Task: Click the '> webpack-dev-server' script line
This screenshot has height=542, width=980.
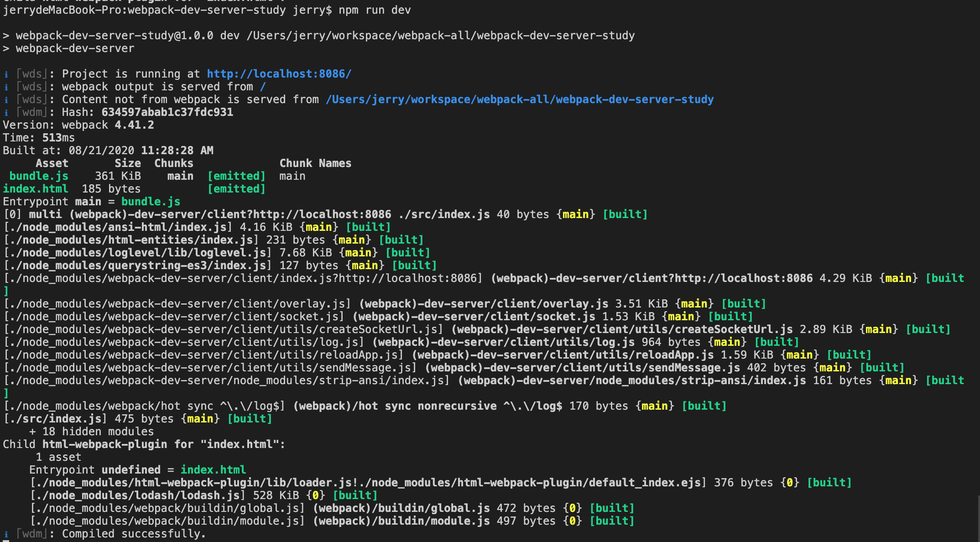Action: coord(68,48)
